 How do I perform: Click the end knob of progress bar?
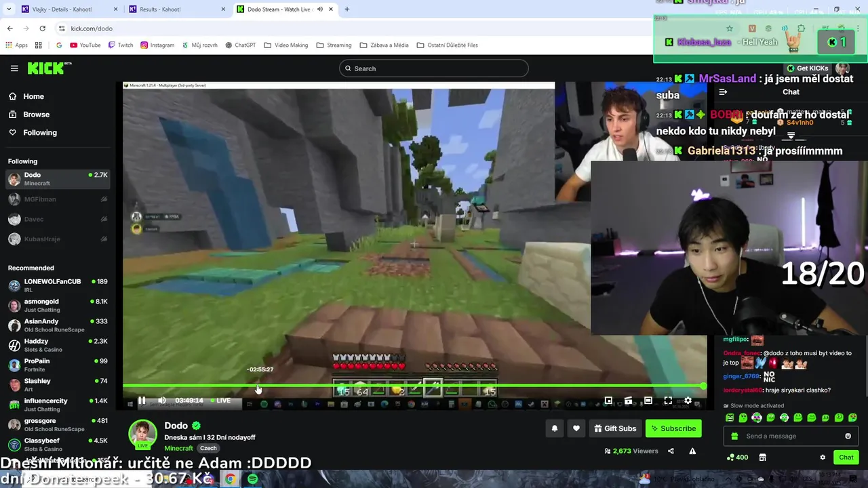click(703, 386)
